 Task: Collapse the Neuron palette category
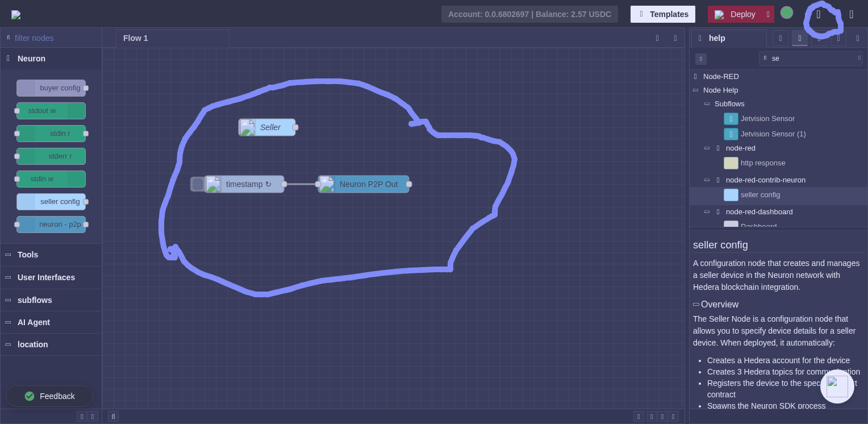[51, 59]
